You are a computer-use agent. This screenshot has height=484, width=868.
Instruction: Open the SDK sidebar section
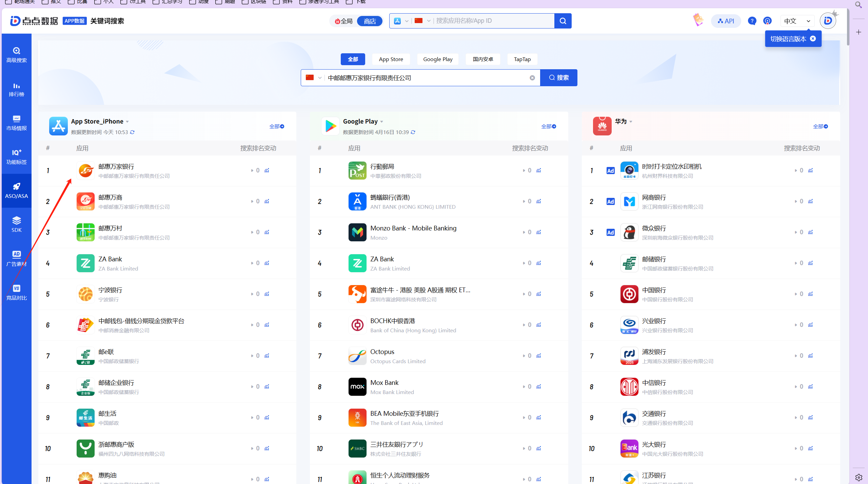[x=16, y=224]
